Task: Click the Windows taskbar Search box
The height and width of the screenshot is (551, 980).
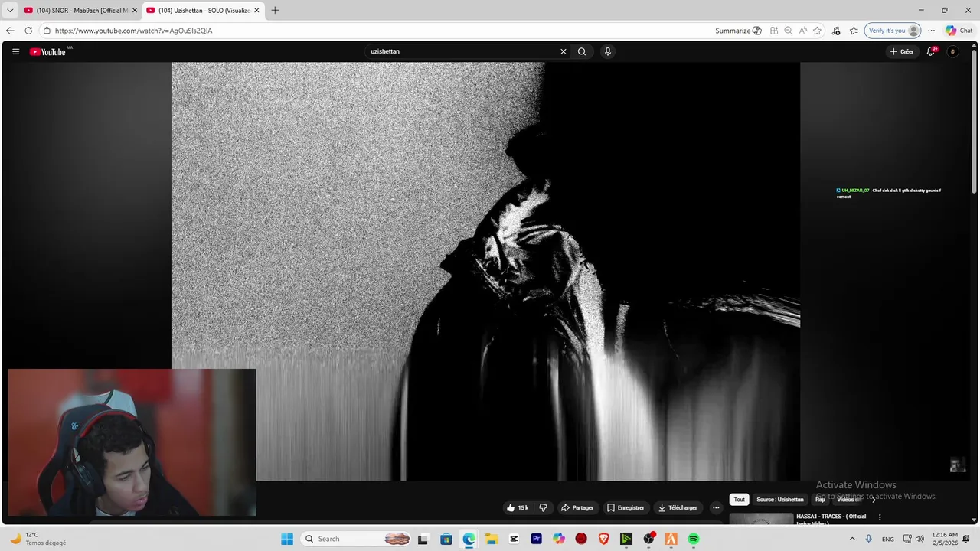Action: tap(357, 539)
